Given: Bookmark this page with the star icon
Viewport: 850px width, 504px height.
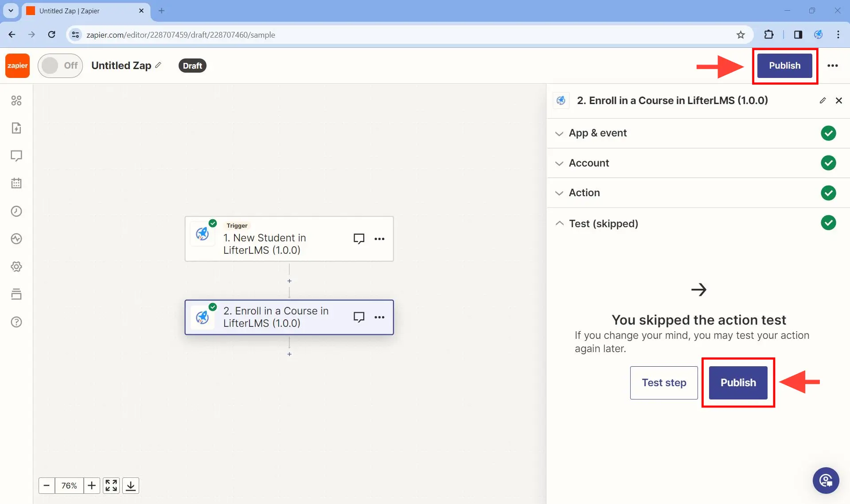Looking at the screenshot, I should 741,35.
